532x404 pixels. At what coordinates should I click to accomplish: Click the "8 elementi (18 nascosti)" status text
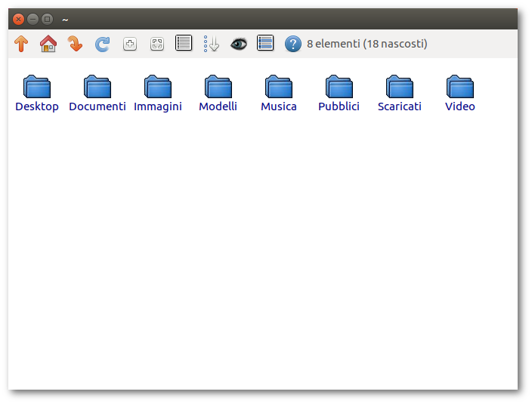[367, 44]
